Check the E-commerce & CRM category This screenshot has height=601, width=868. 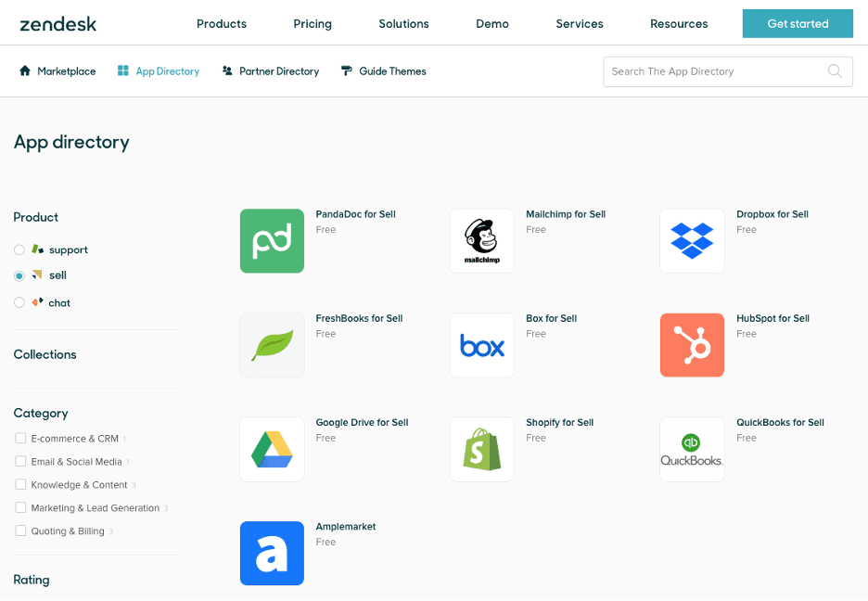[20, 439]
